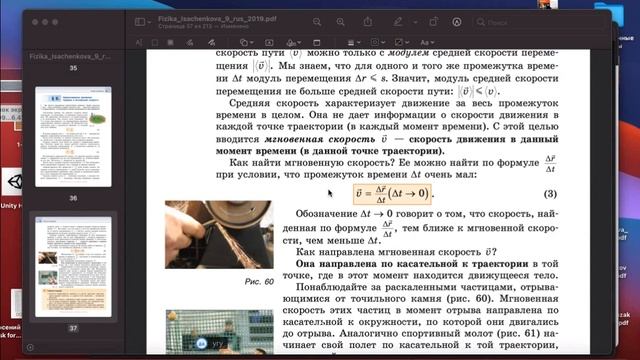The height and width of the screenshot is (360, 640).
Task: Add a Note with Note tool
Action: pyautogui.click(x=317, y=42)
